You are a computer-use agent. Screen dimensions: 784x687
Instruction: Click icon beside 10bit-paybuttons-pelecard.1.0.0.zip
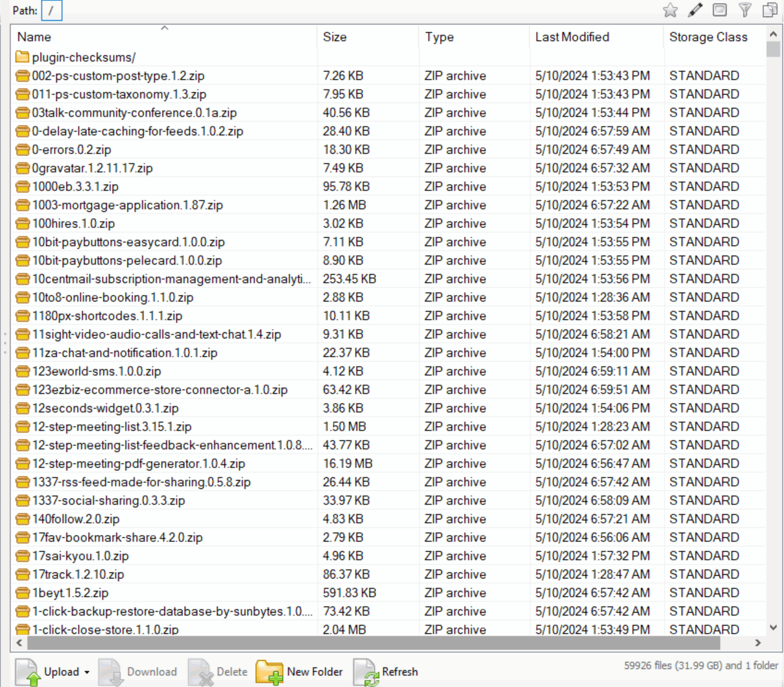pyautogui.click(x=23, y=260)
